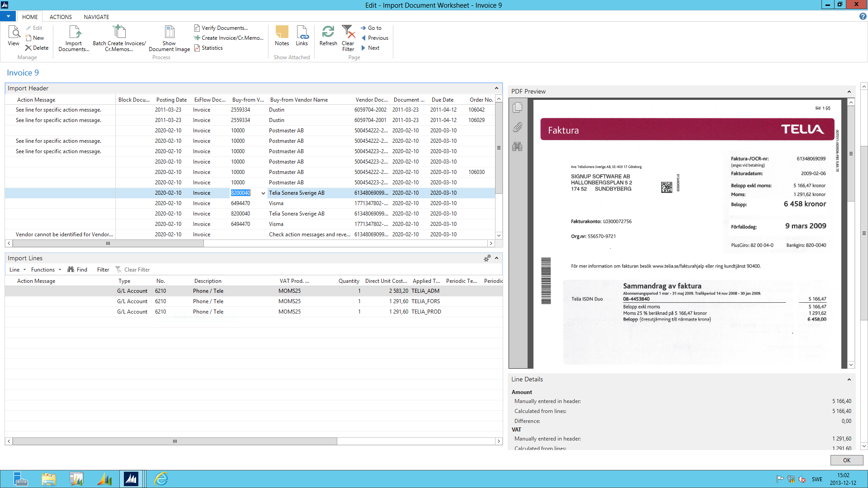Click Quantity column header in Import Lines

click(x=349, y=281)
